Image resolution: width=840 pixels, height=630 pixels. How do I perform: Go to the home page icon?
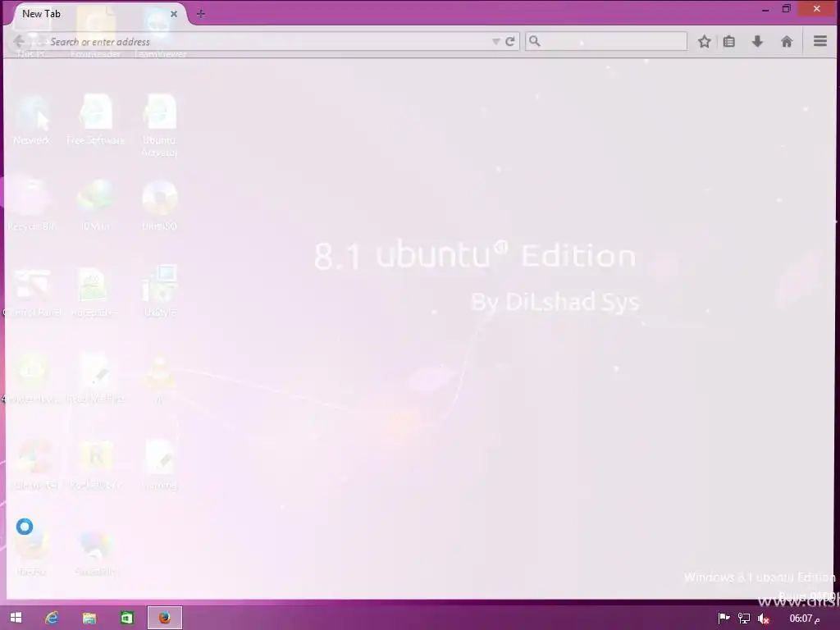tap(787, 41)
